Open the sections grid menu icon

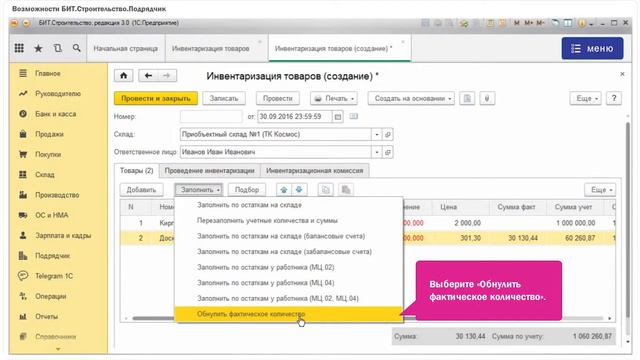tap(19, 48)
